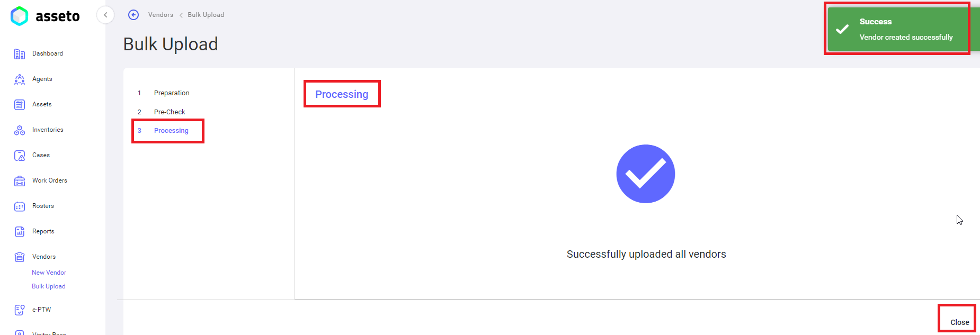Click the e-PTW sidebar icon
This screenshot has width=980, height=335.
coord(20,310)
